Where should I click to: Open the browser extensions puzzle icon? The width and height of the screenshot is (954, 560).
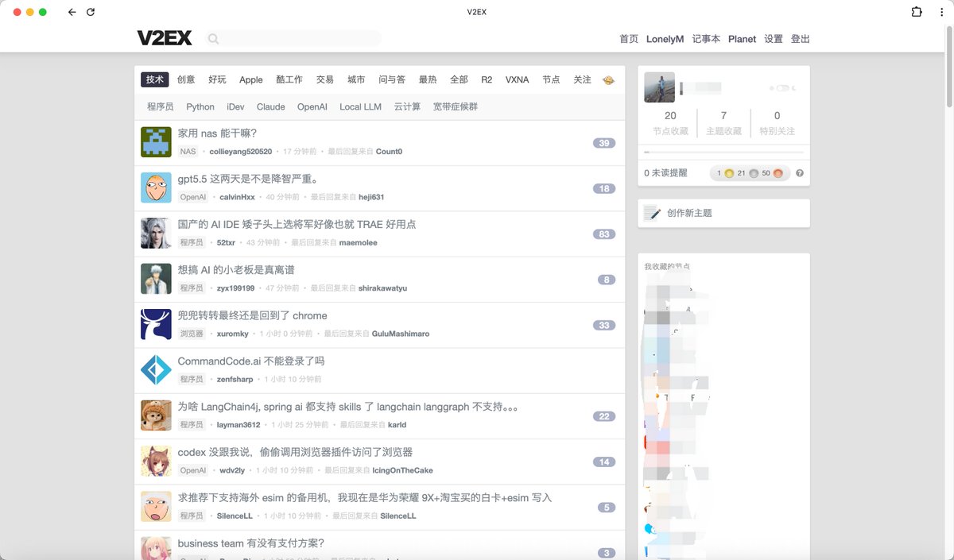tap(917, 12)
